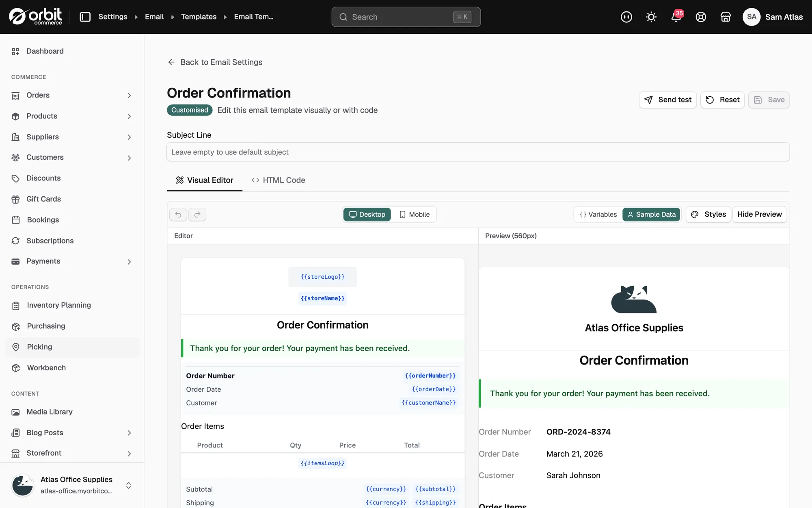The height and width of the screenshot is (508, 812).
Task: Show Variables in preview
Action: (598, 214)
